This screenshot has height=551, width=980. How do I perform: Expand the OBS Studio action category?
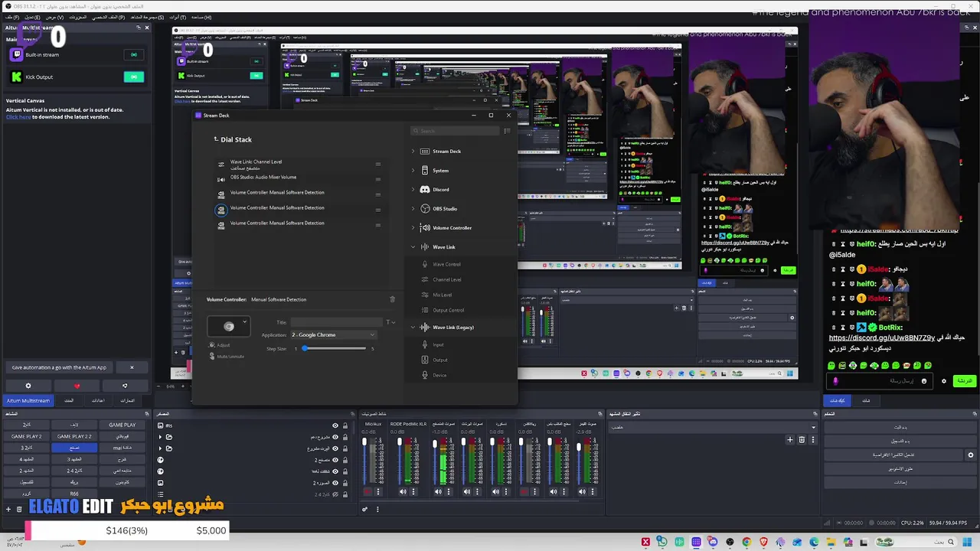click(413, 209)
